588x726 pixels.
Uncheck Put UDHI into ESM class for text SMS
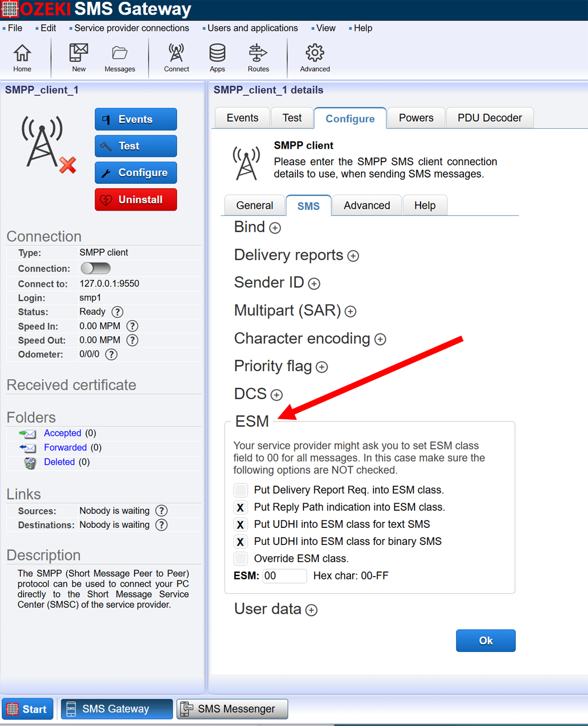tap(240, 524)
